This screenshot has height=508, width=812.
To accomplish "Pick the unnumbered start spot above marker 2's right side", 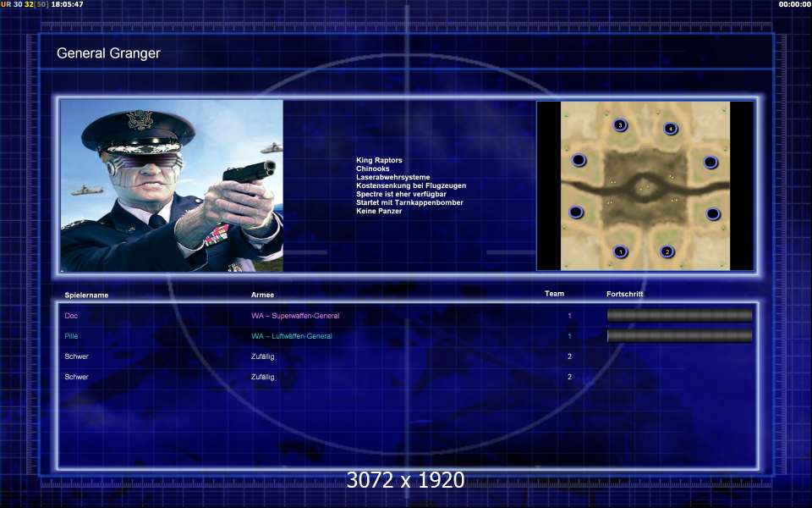I will [713, 213].
